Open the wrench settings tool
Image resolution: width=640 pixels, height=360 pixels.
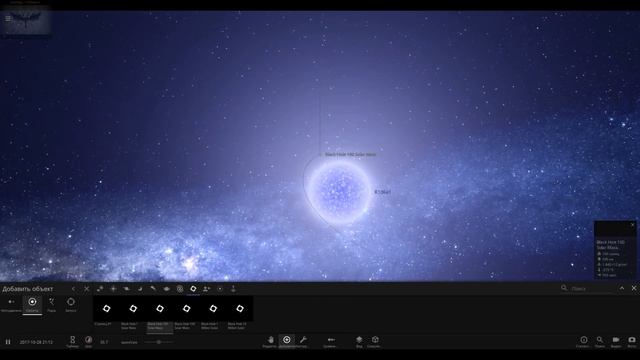pyautogui.click(x=303, y=341)
